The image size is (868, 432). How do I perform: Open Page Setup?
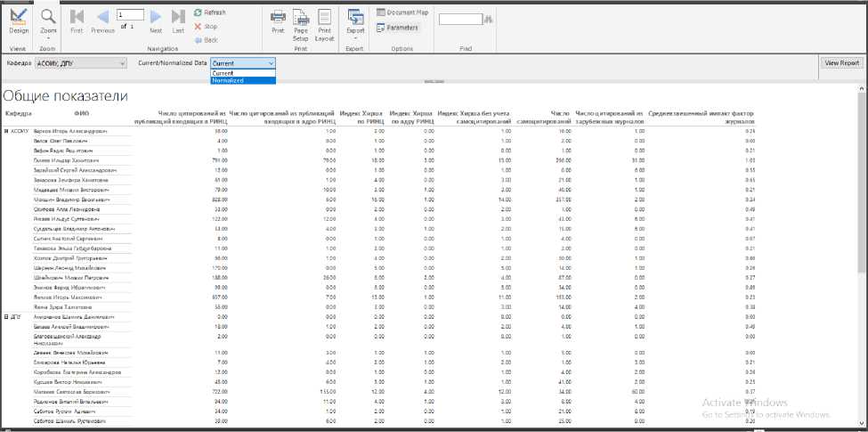point(301,24)
